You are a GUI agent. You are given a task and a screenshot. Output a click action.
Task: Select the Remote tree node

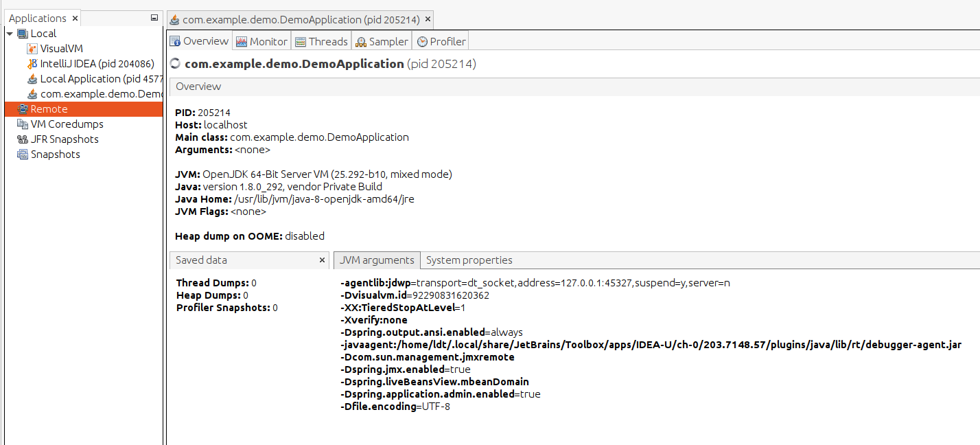tap(49, 109)
